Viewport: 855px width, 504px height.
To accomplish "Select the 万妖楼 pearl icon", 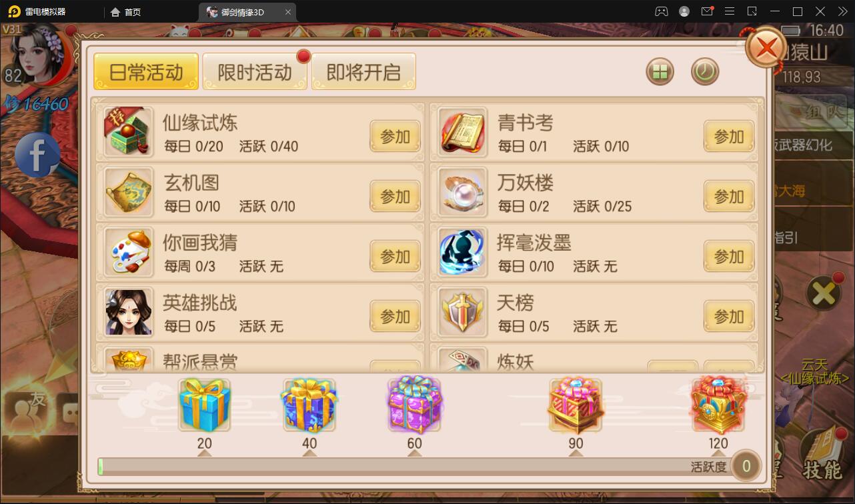I will (462, 193).
